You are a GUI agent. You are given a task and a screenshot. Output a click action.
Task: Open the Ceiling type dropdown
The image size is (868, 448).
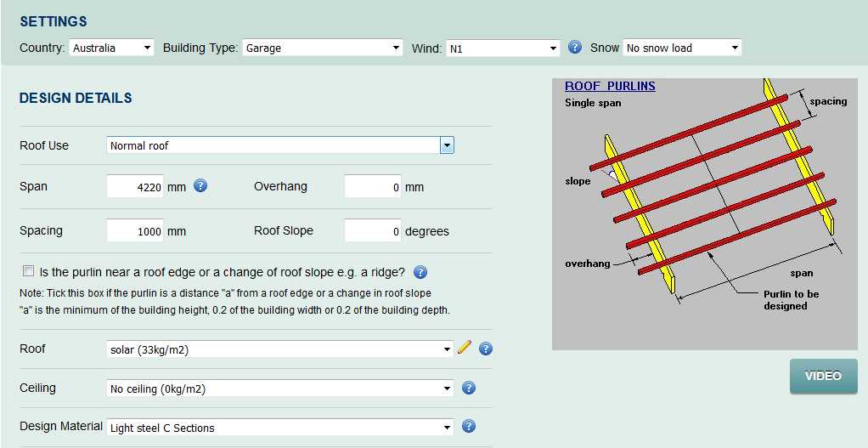tap(280, 388)
